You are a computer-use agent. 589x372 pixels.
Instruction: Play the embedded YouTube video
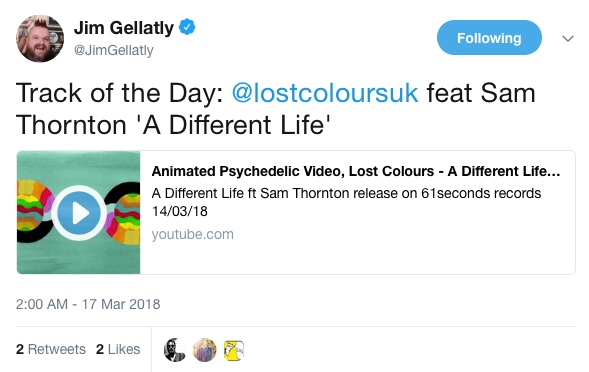79,213
